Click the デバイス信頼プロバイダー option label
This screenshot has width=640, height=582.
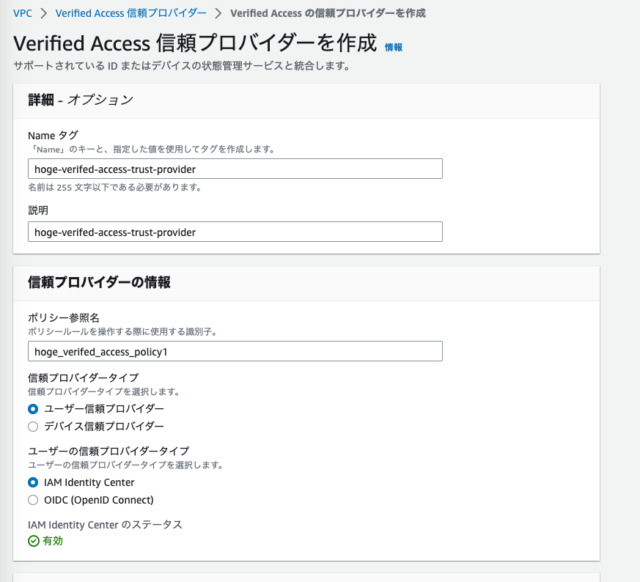[104, 427]
